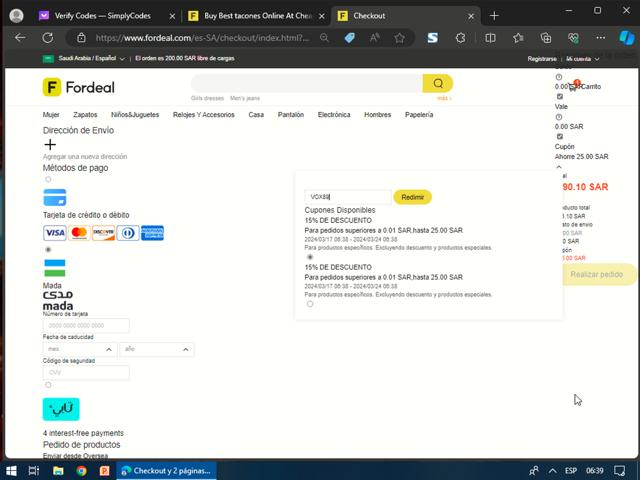Open the SimplyCodes extension icon
The height and width of the screenshot is (480, 640).
coord(433,38)
